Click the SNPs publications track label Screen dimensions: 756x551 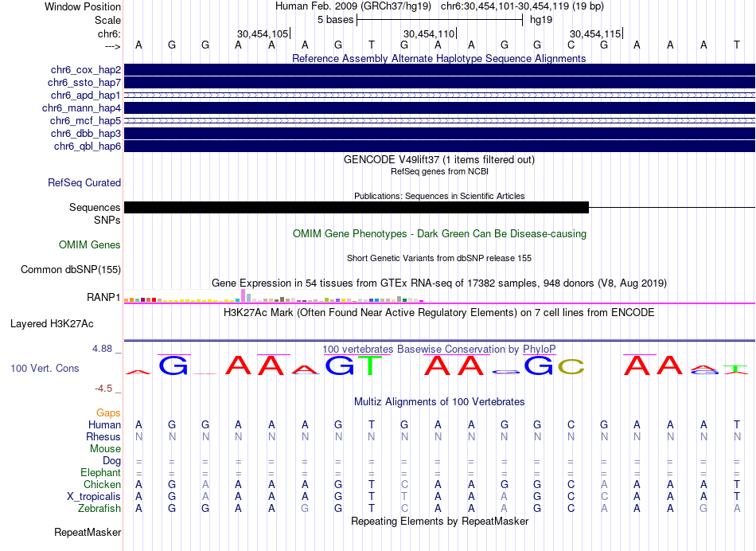[x=107, y=220]
